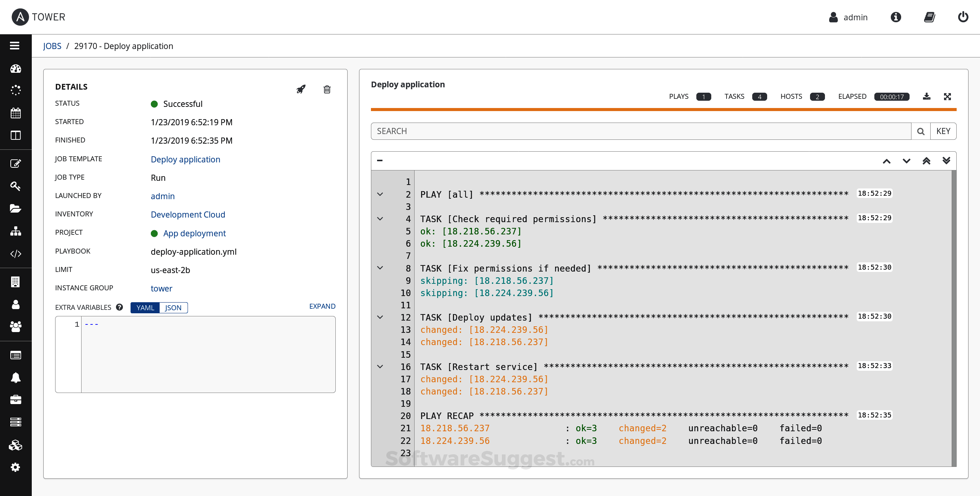Screen dimensions: 980x496
Task: Download the job output standard out
Action: click(x=926, y=96)
